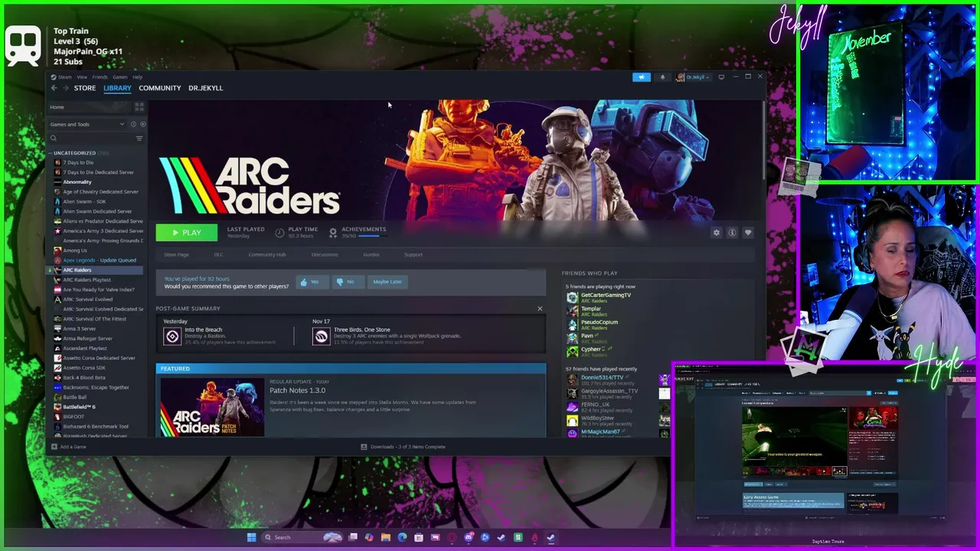The image size is (980, 551).
Task: Switch to Big Picture mode icon
Action: pos(720,77)
